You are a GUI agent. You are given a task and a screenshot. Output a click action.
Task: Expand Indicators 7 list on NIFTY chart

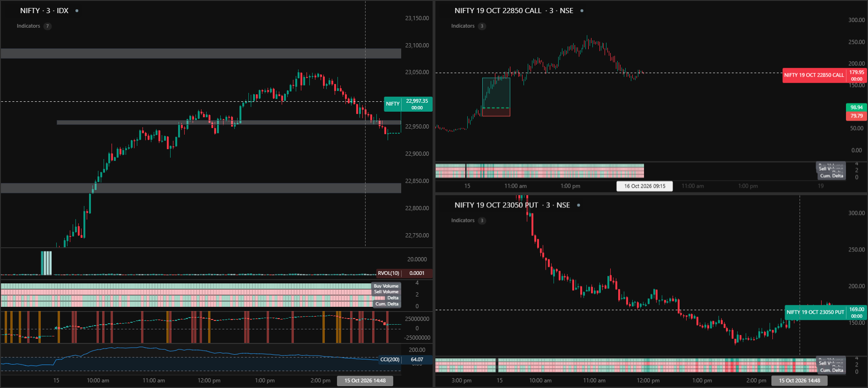coord(34,26)
